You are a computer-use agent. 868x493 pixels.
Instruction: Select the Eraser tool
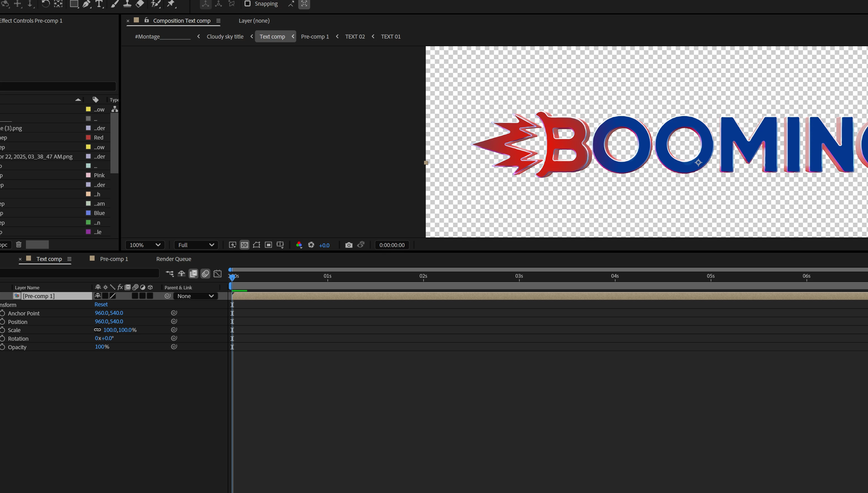coord(140,4)
